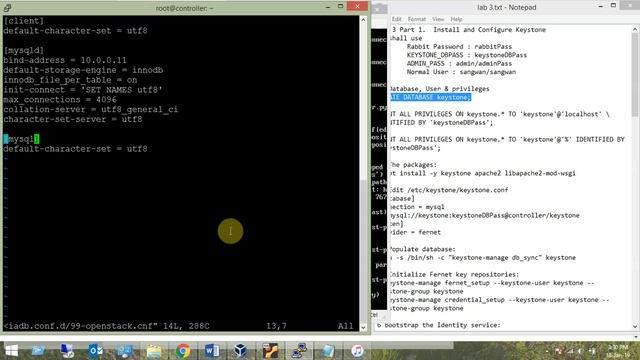Minimize the lab 3.txt Notepad window
This screenshot has width=640, height=360.
coord(600,7)
